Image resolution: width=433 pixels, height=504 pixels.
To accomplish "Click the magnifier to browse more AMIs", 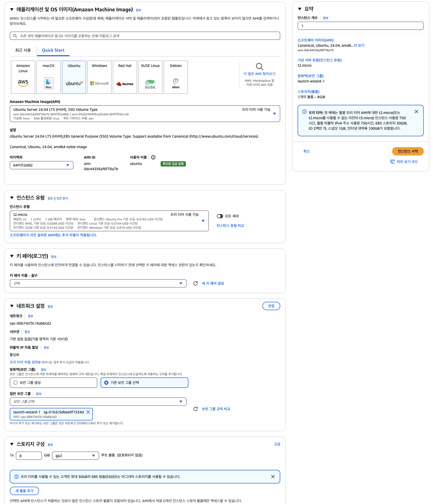I will (260, 66).
